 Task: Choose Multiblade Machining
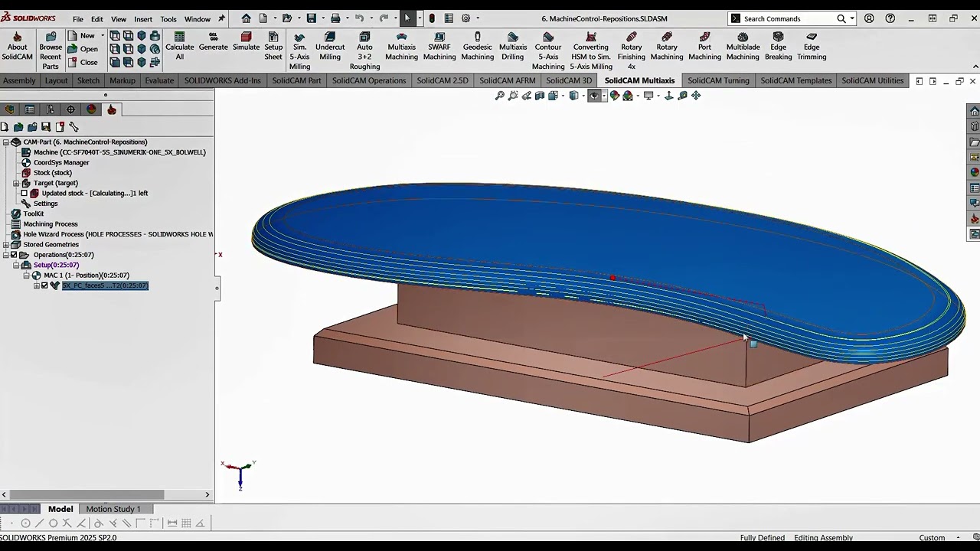pos(743,47)
